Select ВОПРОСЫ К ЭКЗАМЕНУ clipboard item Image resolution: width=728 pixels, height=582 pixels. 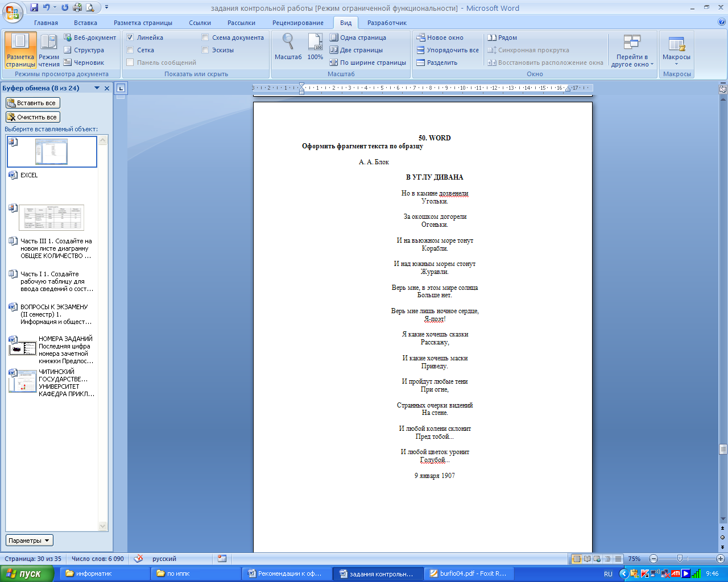[x=52, y=314]
